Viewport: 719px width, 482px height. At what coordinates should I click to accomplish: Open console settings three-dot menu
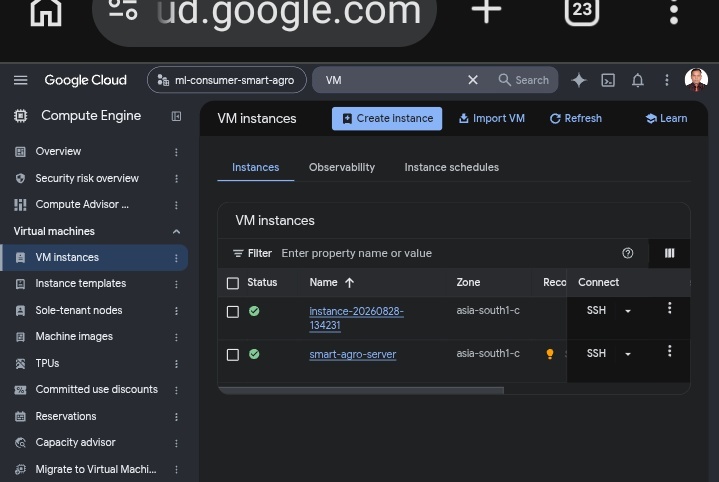(x=667, y=80)
